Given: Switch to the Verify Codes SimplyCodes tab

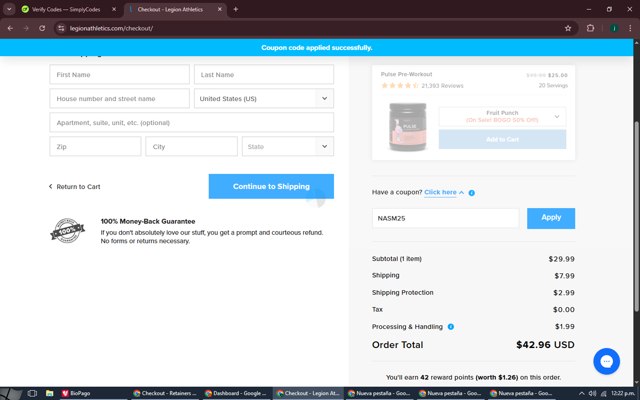Looking at the screenshot, I should 66,9.
